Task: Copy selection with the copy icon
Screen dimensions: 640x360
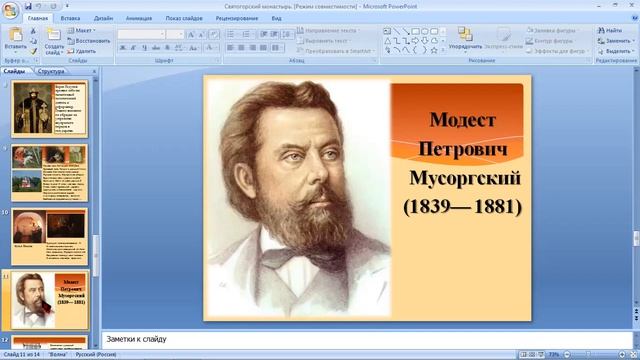Action: click(33, 41)
